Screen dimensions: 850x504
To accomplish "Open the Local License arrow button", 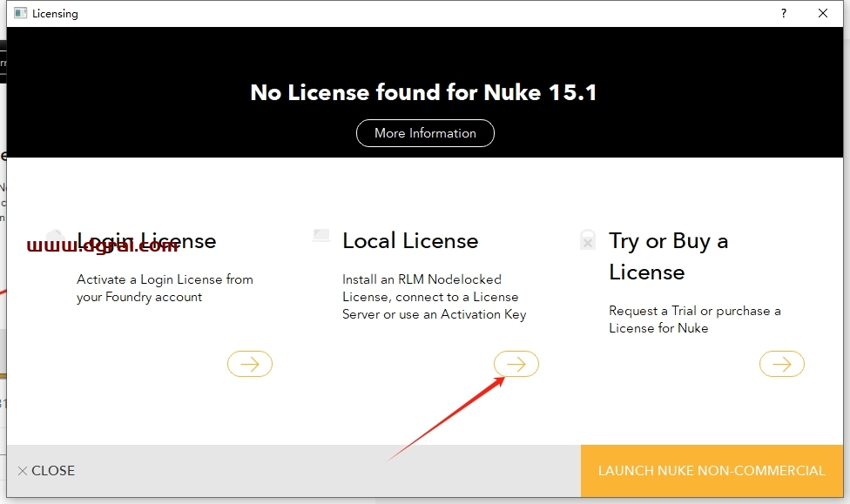I will 516,364.
